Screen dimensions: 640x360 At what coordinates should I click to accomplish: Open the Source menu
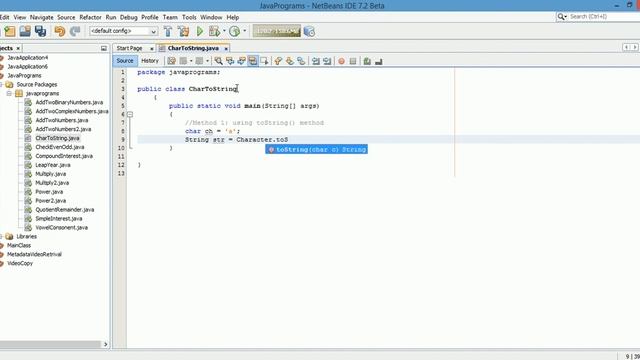coord(66,17)
